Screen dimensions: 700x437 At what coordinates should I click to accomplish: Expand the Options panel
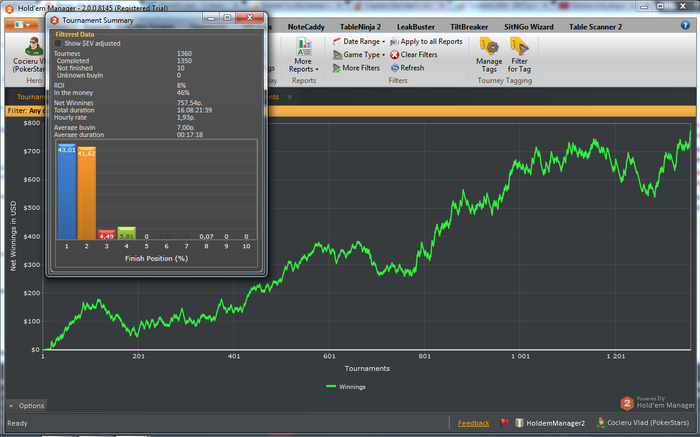(26, 406)
